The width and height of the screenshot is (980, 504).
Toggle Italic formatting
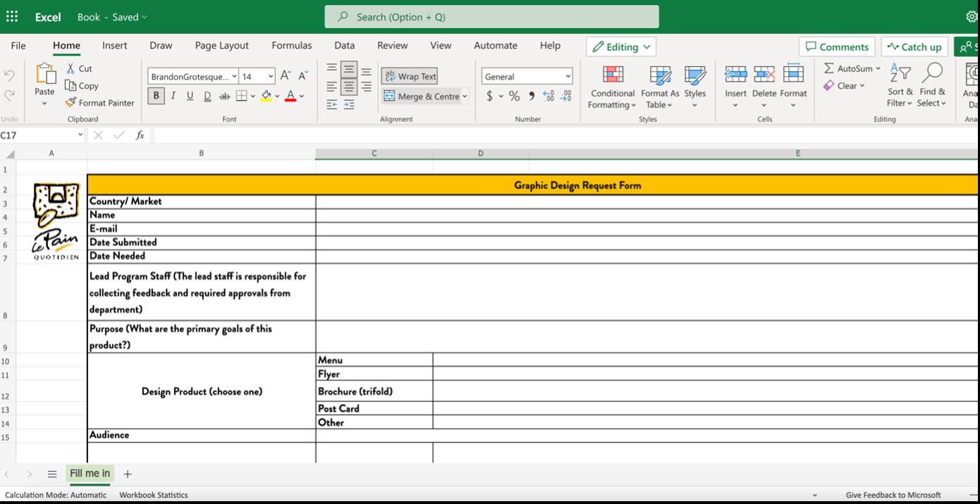click(173, 96)
